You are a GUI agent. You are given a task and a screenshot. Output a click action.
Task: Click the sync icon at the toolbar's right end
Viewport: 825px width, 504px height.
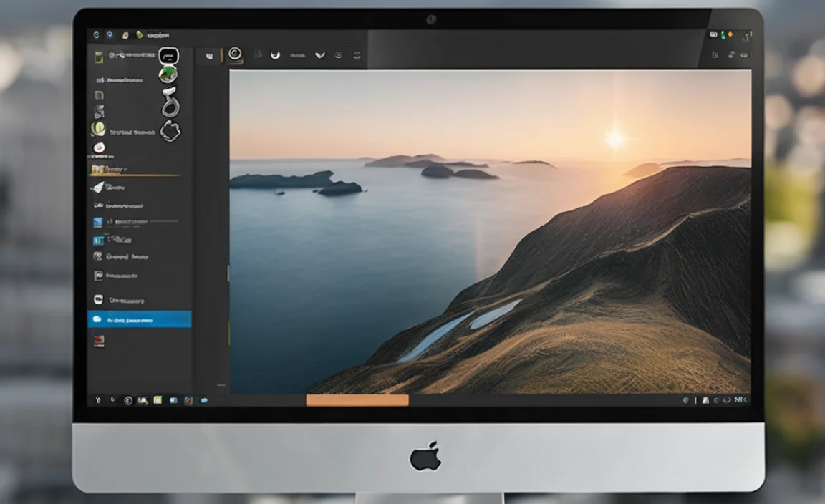coord(357,56)
